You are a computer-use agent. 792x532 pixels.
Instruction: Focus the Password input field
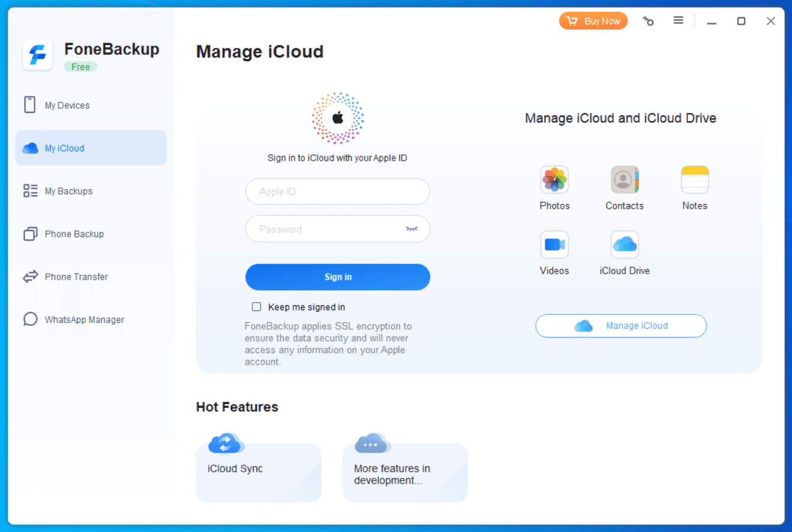(x=338, y=229)
